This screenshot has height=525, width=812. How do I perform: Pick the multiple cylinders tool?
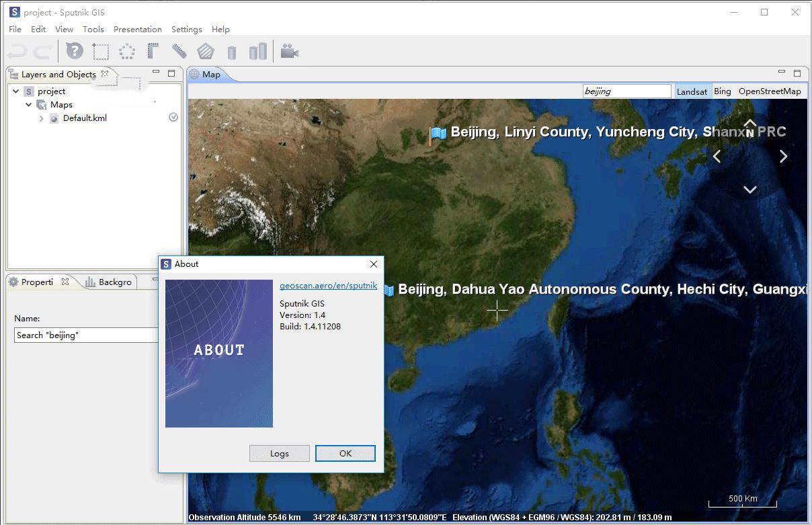(258, 52)
